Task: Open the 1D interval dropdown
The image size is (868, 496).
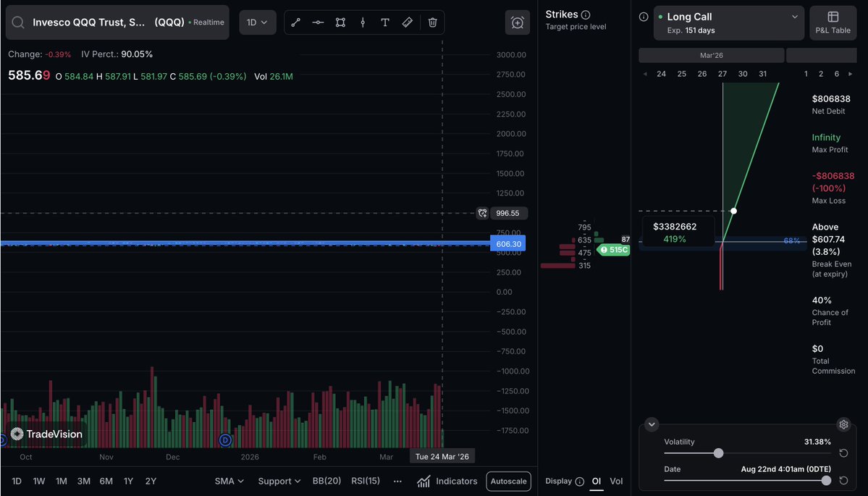Action: 258,22
